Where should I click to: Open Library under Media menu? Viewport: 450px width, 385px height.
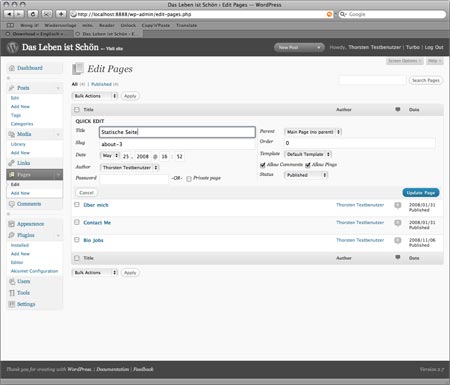point(18,144)
